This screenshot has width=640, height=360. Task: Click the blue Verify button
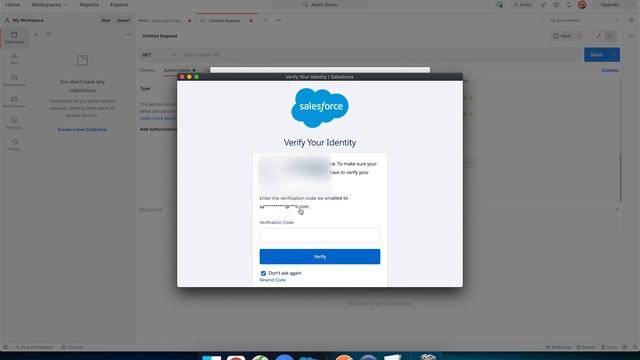[x=320, y=256]
